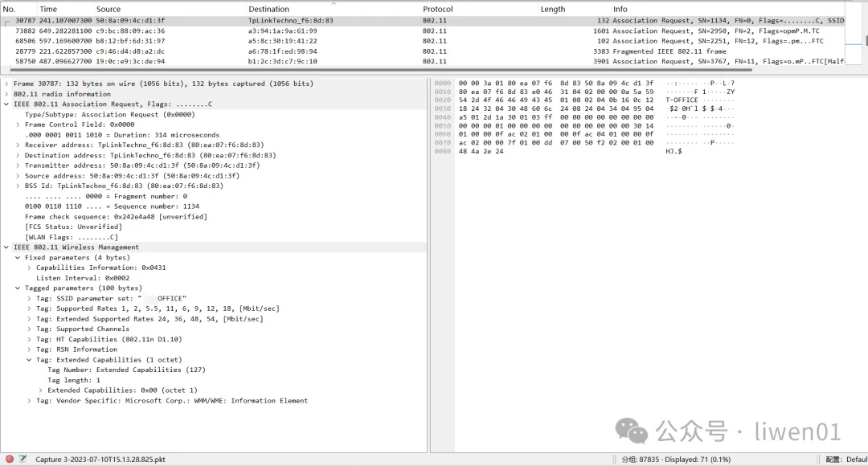The width and height of the screenshot is (868, 466).
Task: Sort packets by the Time column header
Action: pos(48,9)
